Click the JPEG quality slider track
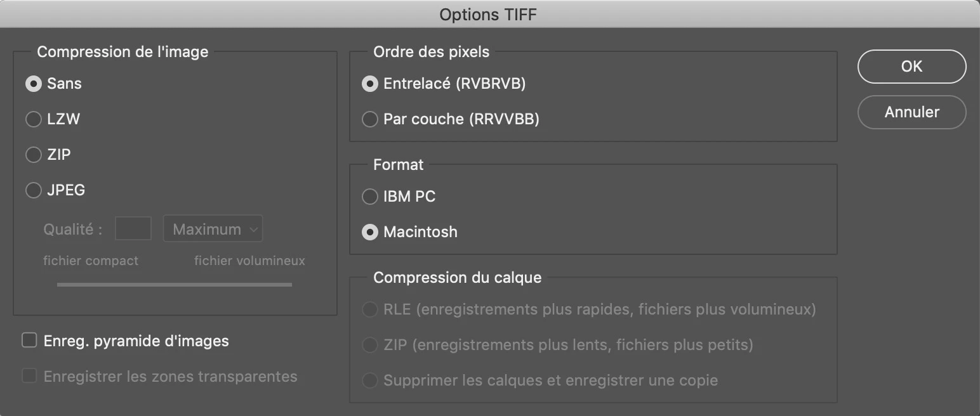This screenshot has width=980, height=416. click(175, 285)
